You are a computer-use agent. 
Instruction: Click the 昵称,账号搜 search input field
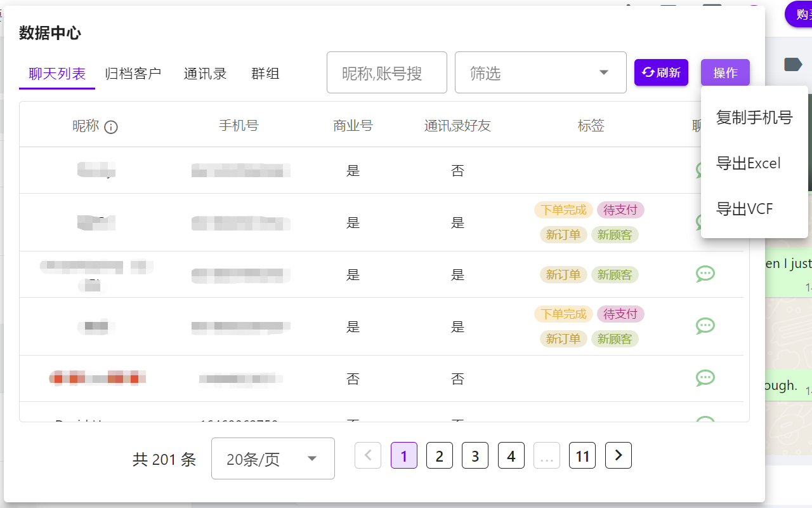point(386,72)
